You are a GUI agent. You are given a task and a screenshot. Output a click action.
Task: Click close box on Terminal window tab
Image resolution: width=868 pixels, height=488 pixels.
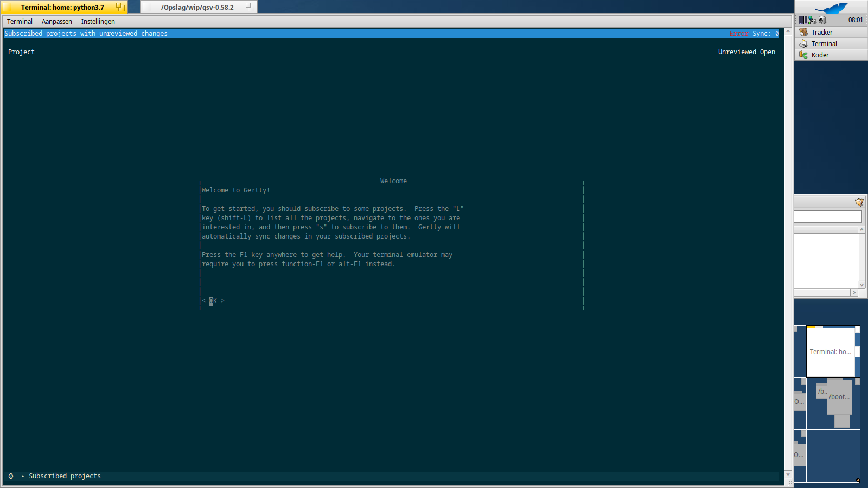[x=7, y=7]
